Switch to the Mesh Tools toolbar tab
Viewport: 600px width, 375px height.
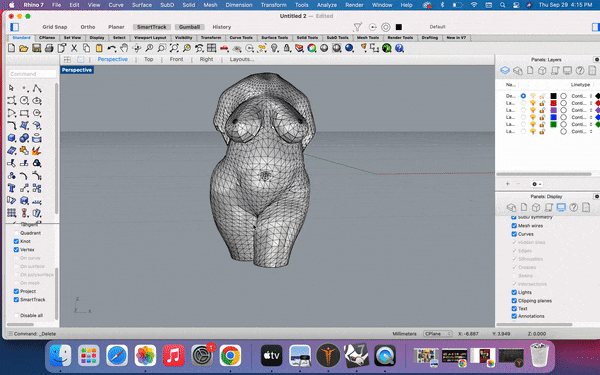[368, 38]
